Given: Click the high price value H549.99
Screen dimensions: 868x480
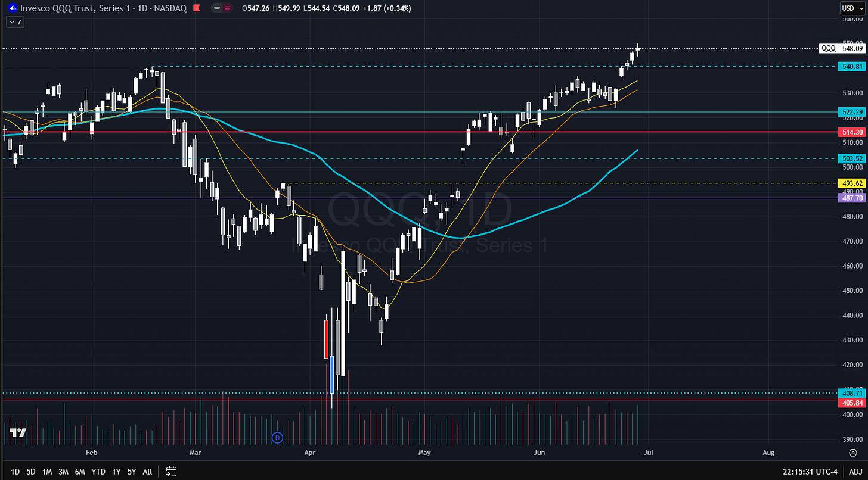Looking at the screenshot, I should pyautogui.click(x=287, y=8).
